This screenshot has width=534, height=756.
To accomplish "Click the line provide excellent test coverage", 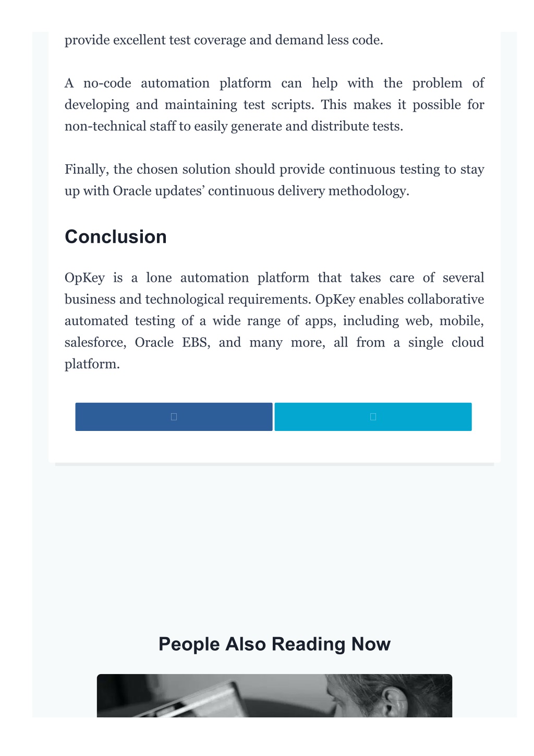I will click(x=224, y=40).
